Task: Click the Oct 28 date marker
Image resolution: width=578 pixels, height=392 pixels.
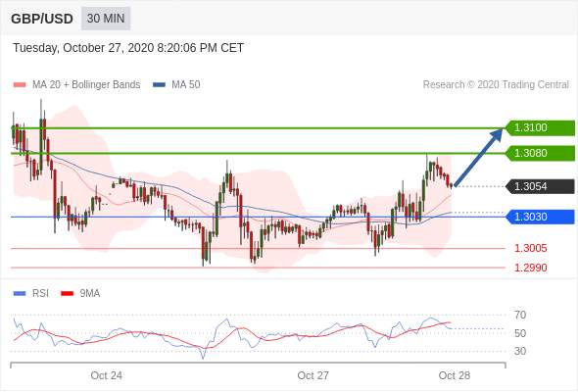Action: point(455,375)
